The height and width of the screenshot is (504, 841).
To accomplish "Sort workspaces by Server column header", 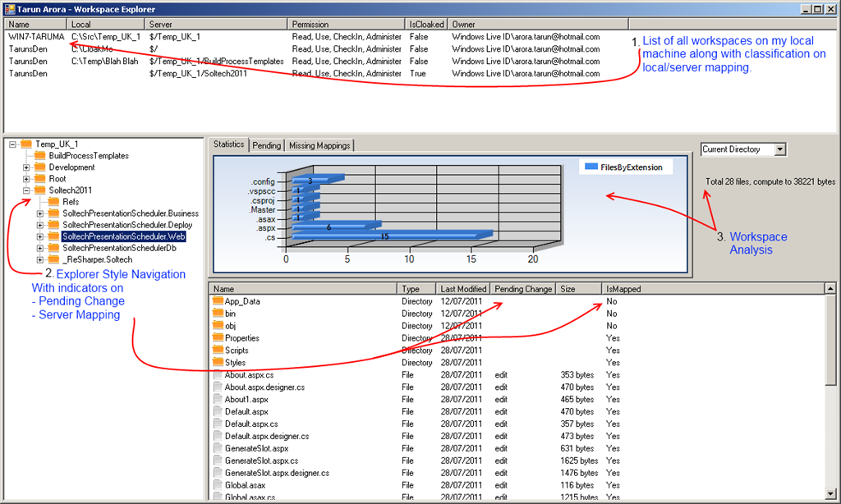I will [216, 24].
